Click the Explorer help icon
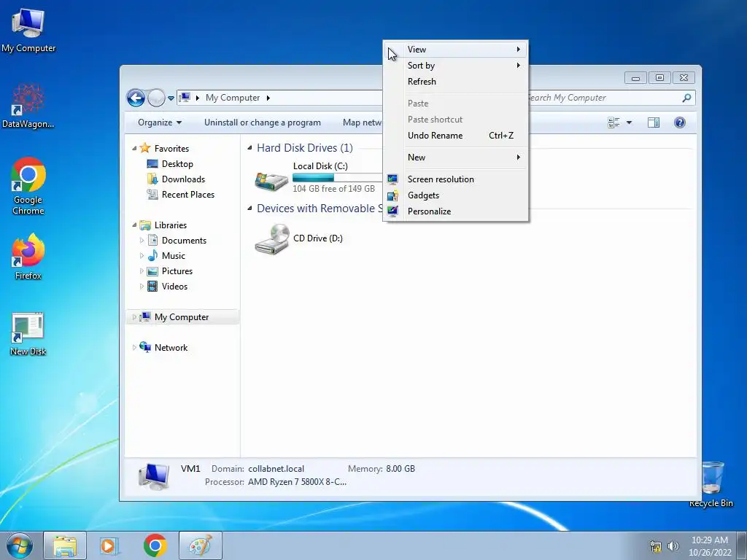The height and width of the screenshot is (560, 747). click(x=680, y=122)
